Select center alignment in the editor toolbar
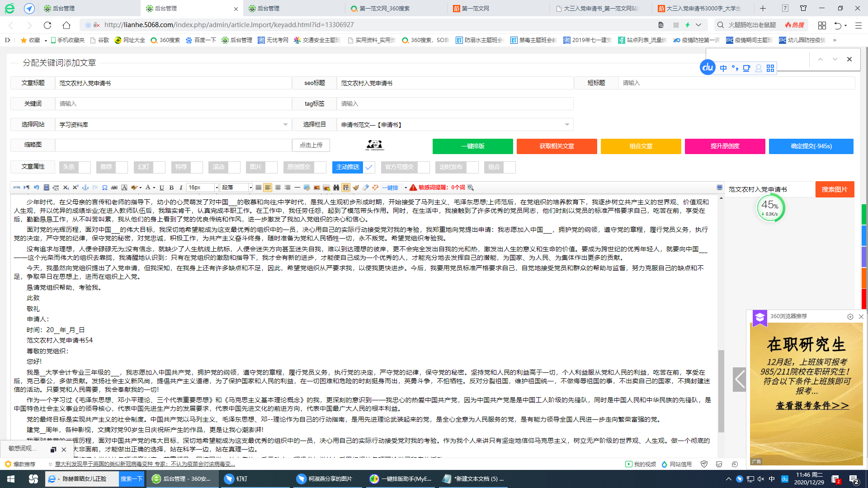Viewport: 868px width, 488px height. [278, 187]
